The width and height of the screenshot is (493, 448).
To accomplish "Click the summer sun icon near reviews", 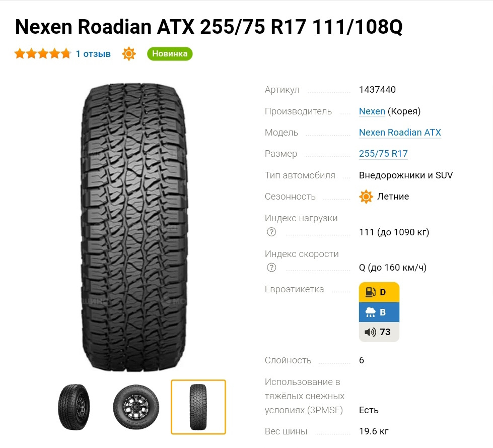I will pos(129,54).
